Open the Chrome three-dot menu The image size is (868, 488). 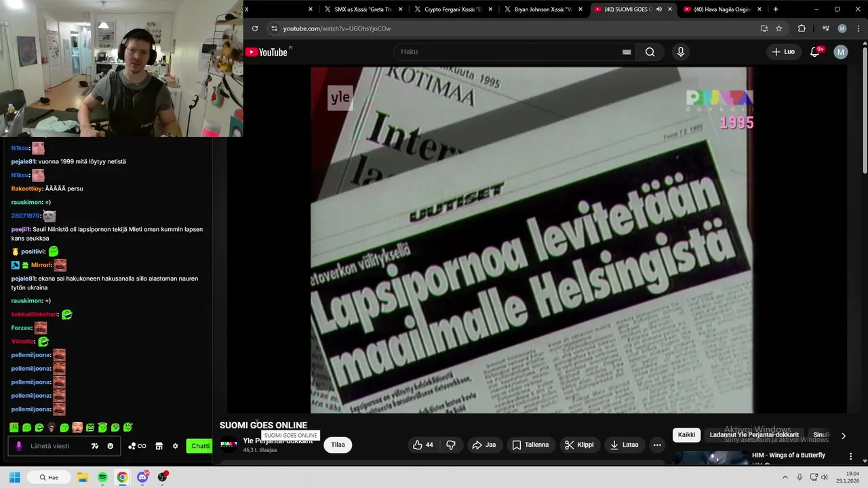tap(857, 28)
